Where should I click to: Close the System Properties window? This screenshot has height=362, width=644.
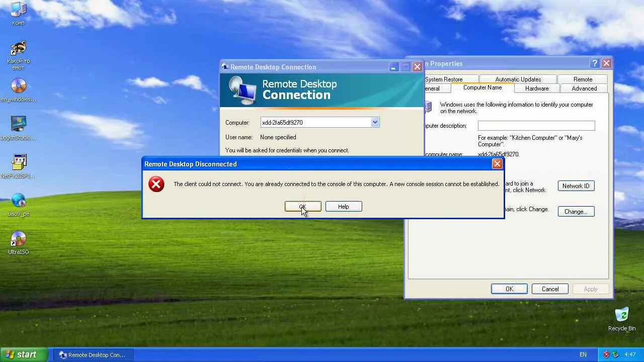pos(606,63)
